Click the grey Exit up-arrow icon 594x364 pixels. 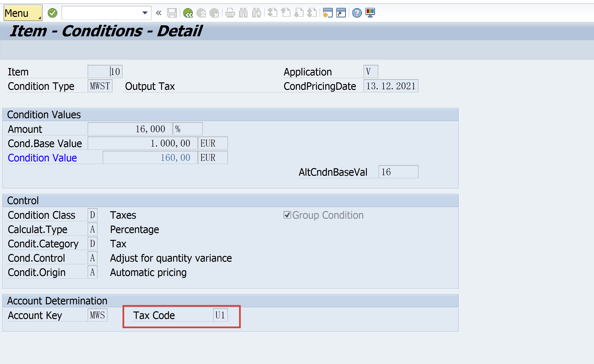pos(201,13)
